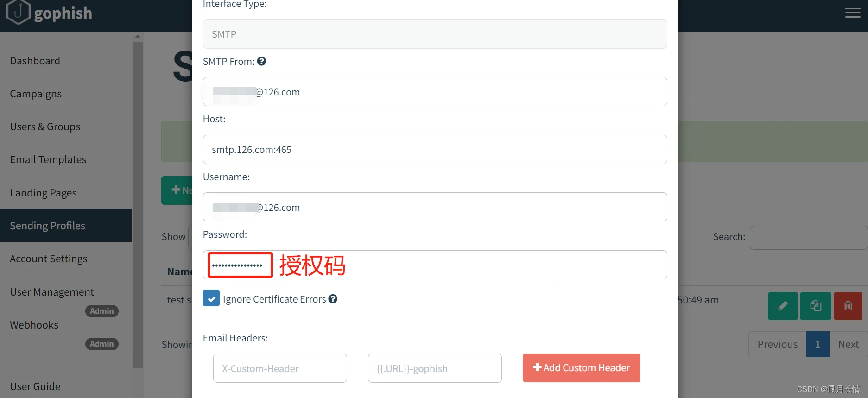Viewport: 868px width, 398px height.
Task: Focus the Host field smtp.126.com:465
Action: click(435, 149)
